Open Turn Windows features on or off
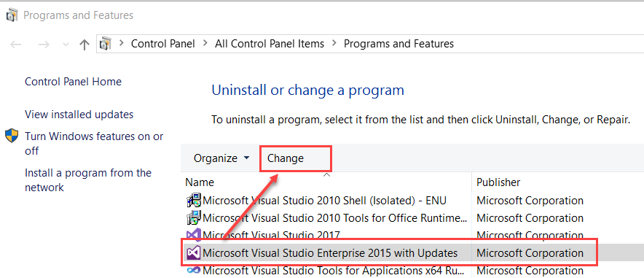 click(94, 144)
